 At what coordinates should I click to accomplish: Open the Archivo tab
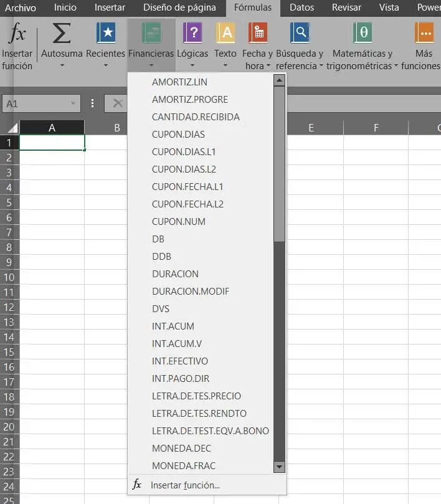[x=21, y=7]
